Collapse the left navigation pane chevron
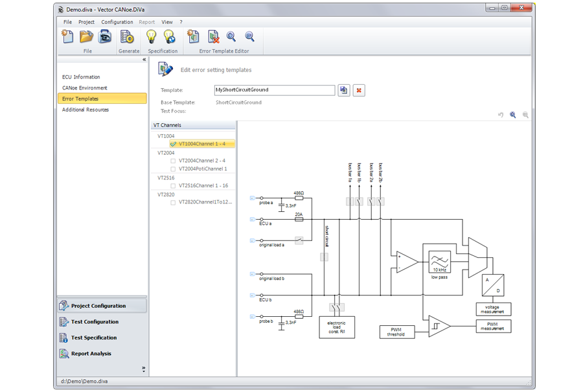Viewport: 570px width, 392px height. (x=144, y=60)
